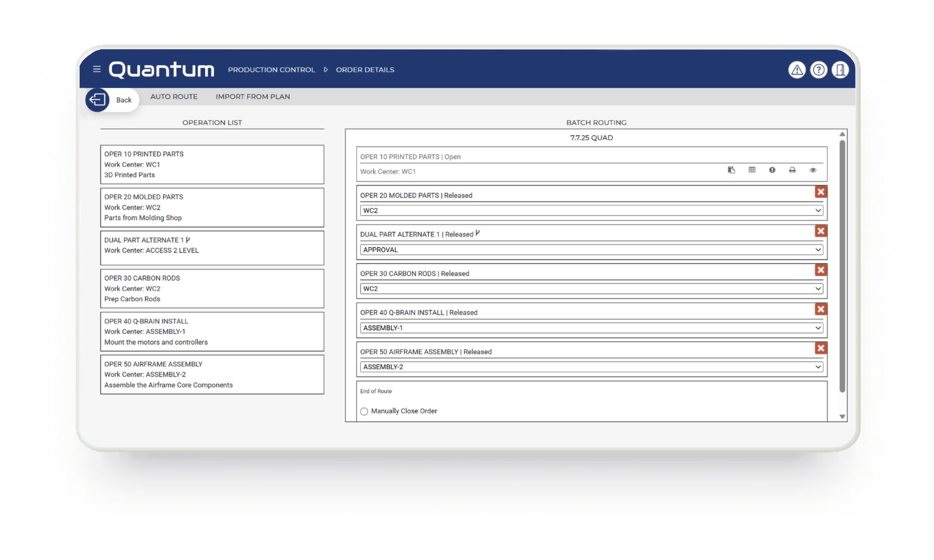Open the help question mark icon

pos(818,70)
